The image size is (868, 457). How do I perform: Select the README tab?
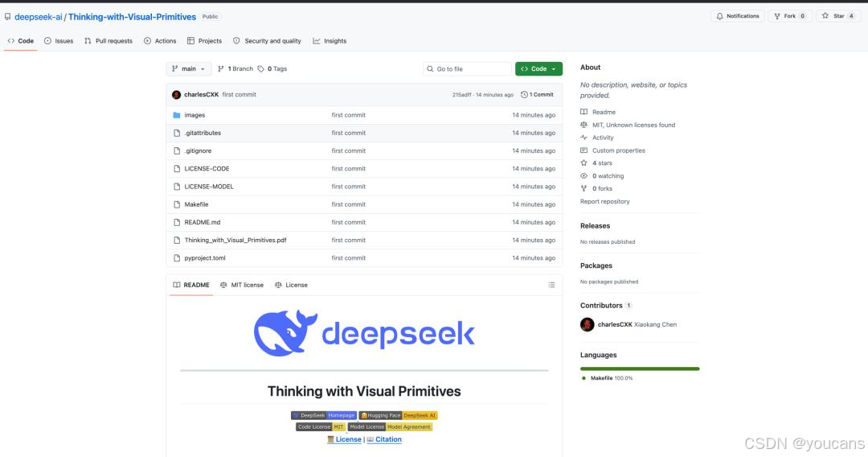pyautogui.click(x=191, y=285)
